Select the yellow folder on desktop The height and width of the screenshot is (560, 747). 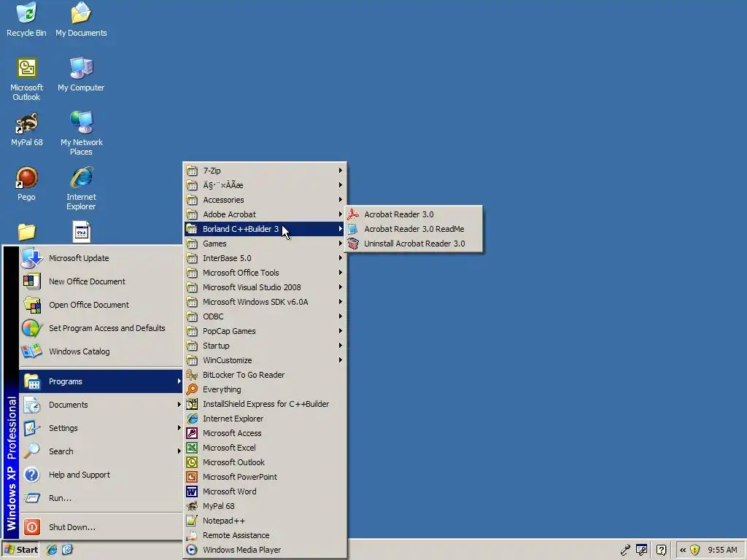point(27,233)
